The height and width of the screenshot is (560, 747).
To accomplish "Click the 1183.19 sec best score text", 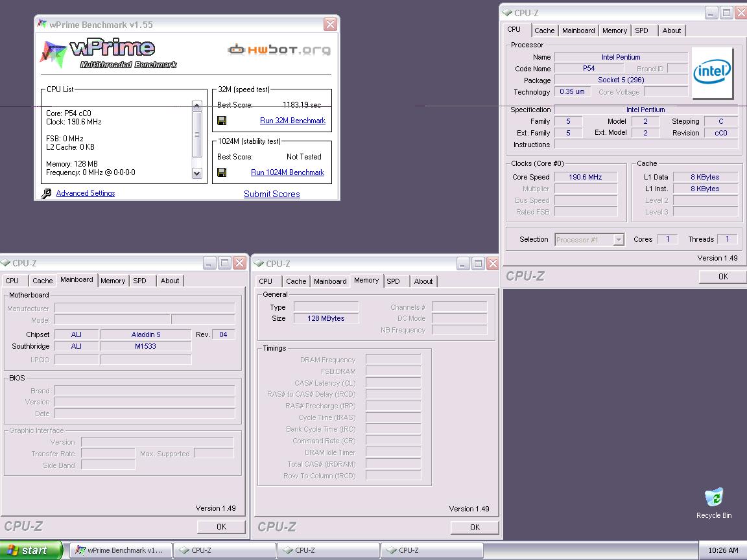I will point(302,105).
